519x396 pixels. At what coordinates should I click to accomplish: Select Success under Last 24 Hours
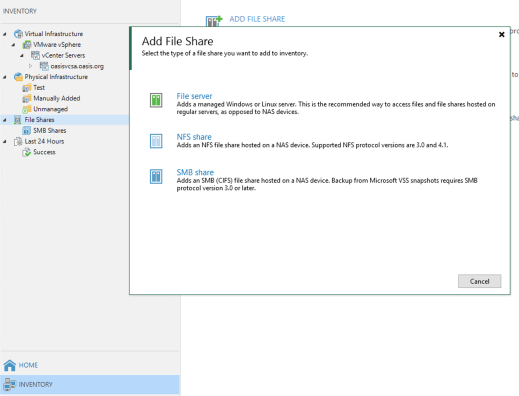tap(44, 152)
